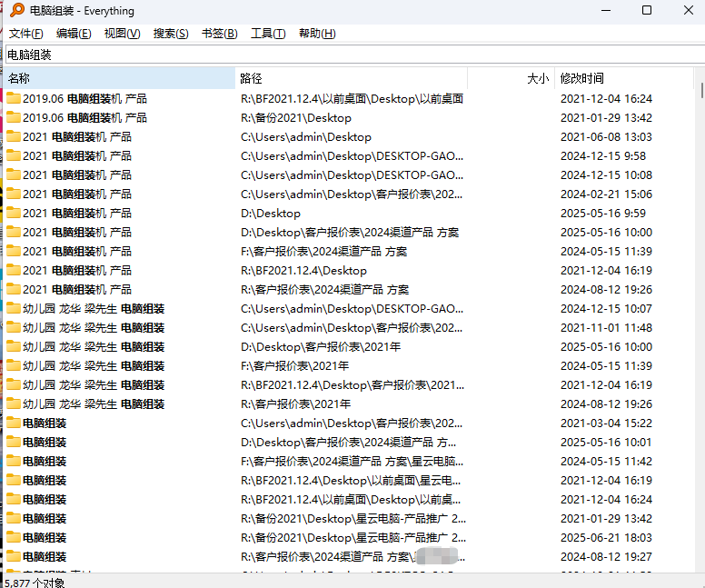
Task: Sort results by the 大小 column header
Action: click(x=511, y=78)
